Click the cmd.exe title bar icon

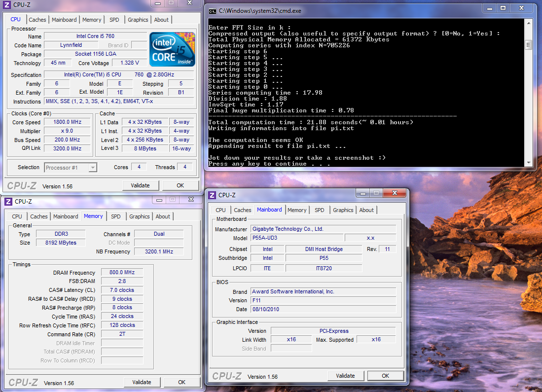point(213,11)
